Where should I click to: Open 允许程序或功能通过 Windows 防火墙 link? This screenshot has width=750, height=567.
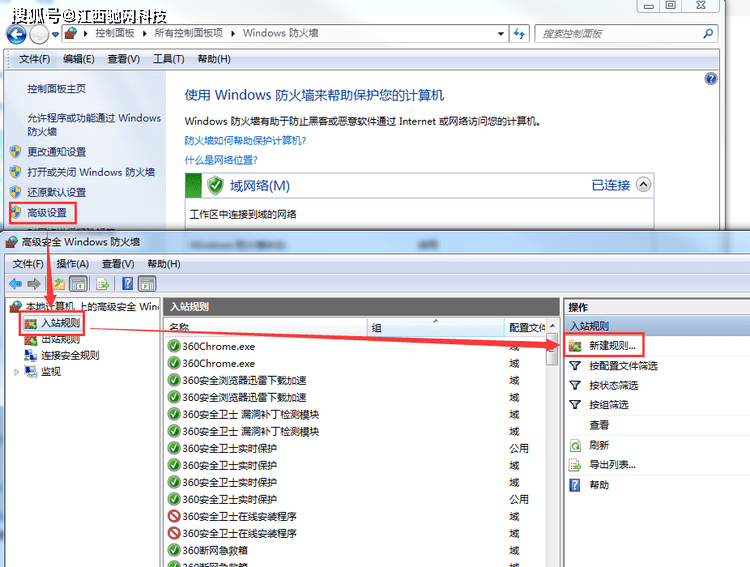(x=94, y=124)
